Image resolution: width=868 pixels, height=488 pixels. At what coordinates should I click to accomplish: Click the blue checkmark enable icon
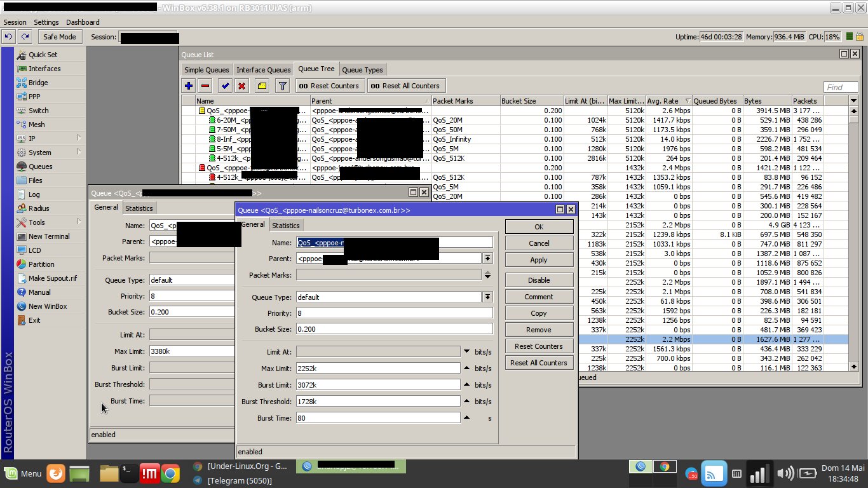point(225,86)
